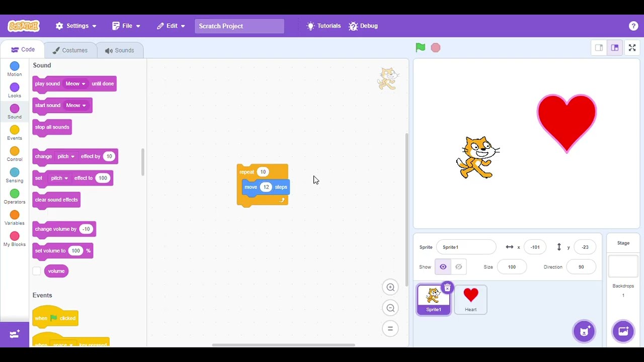Zoom in the code workspace
Viewport: 644px width, 362px height.
click(390, 287)
